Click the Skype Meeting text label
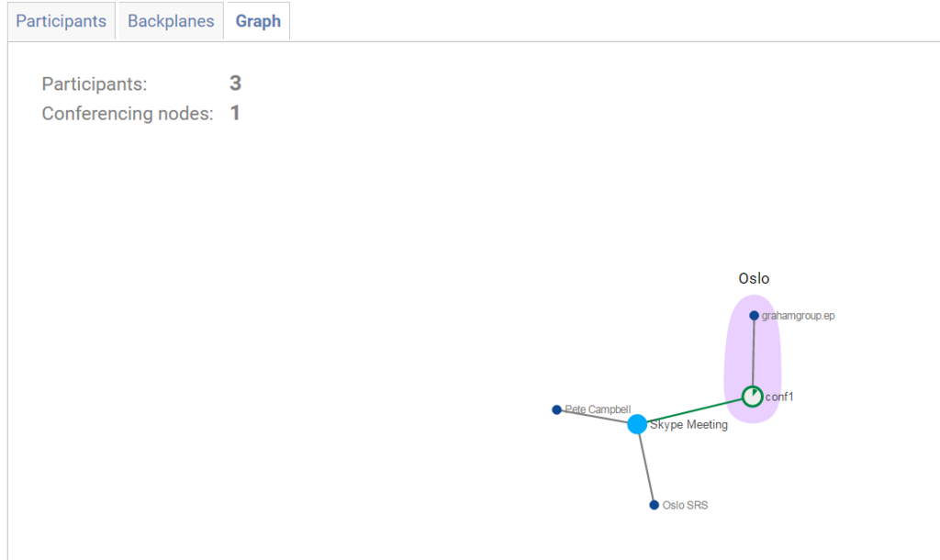 pos(688,424)
